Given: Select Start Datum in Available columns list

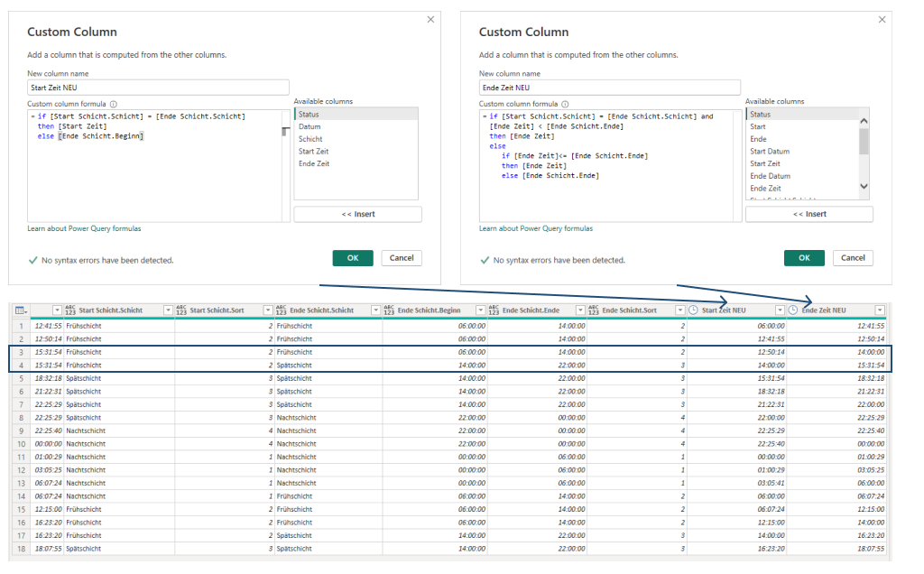Looking at the screenshot, I should 770,152.
